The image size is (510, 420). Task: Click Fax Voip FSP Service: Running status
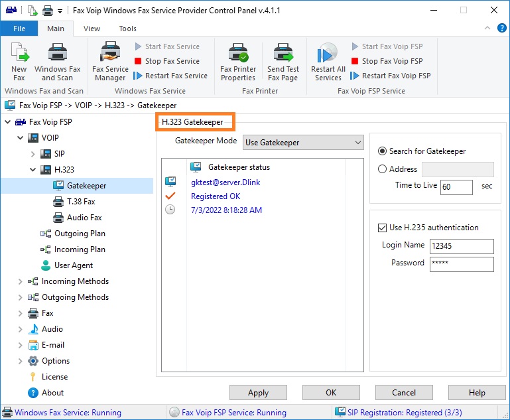pos(234,413)
